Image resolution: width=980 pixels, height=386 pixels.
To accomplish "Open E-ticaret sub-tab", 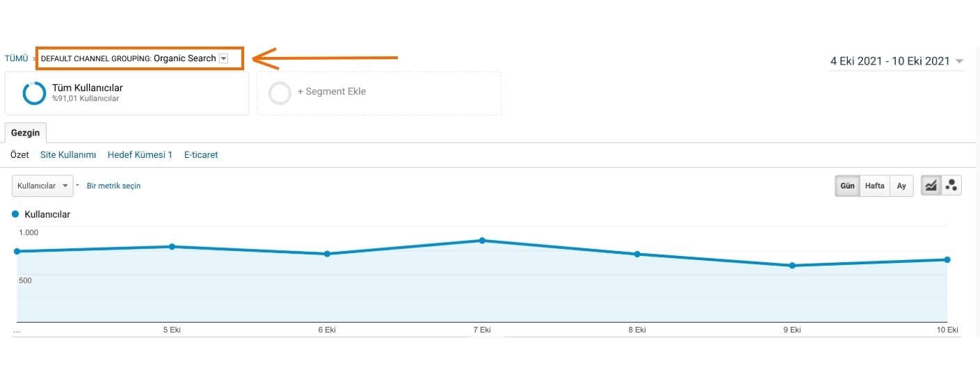I will [x=201, y=155].
